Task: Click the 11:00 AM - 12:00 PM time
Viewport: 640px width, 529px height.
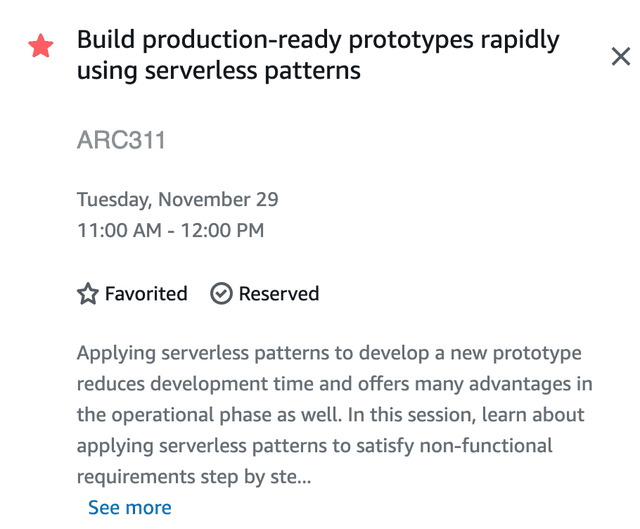Action: (x=171, y=230)
